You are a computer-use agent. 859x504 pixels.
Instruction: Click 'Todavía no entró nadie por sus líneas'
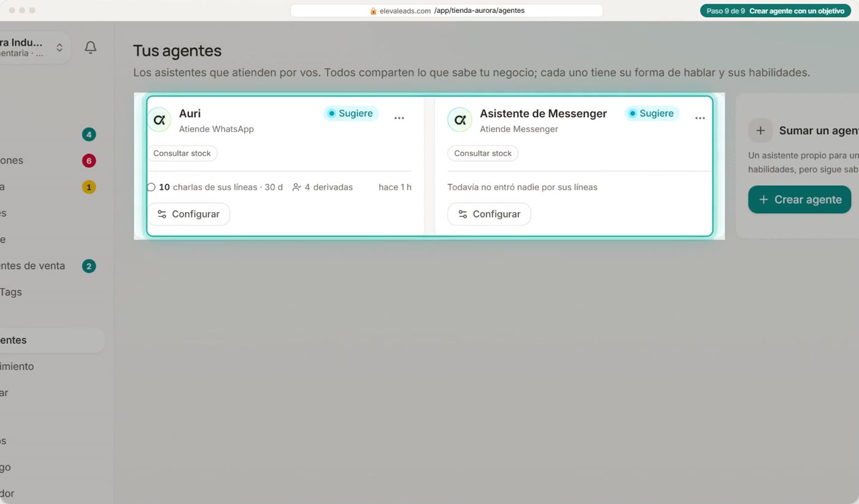pos(522,187)
